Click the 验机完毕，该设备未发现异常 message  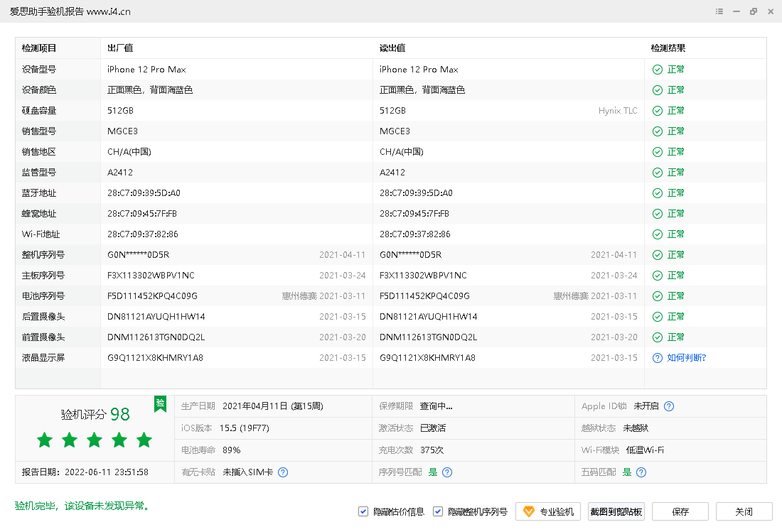point(82,506)
